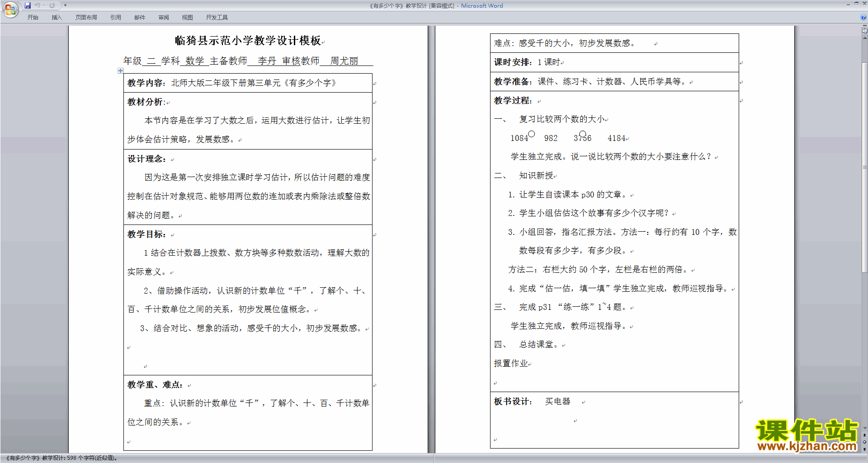Open the 开始 ribbon tab
Image resolution: width=868 pixels, height=463 pixels.
coord(33,18)
